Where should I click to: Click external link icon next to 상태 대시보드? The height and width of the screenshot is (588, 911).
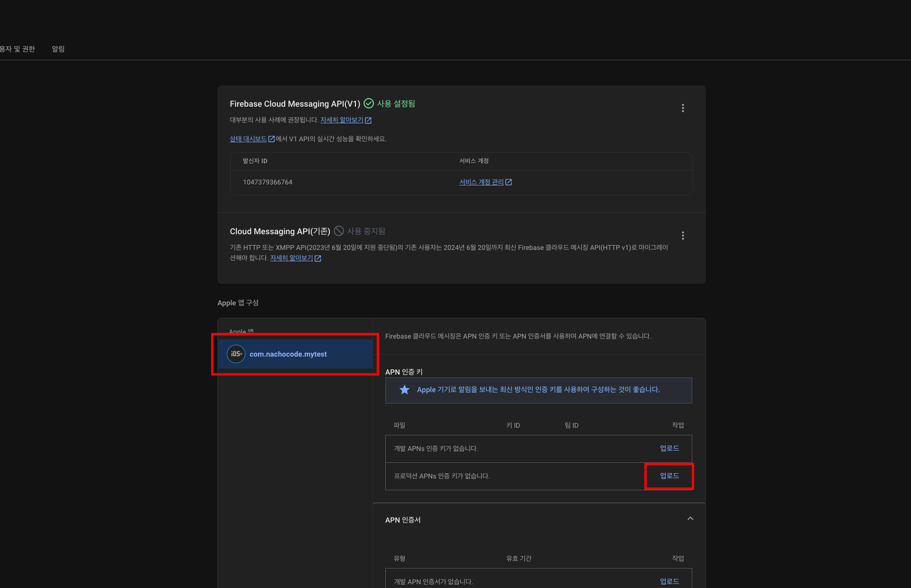pos(271,139)
